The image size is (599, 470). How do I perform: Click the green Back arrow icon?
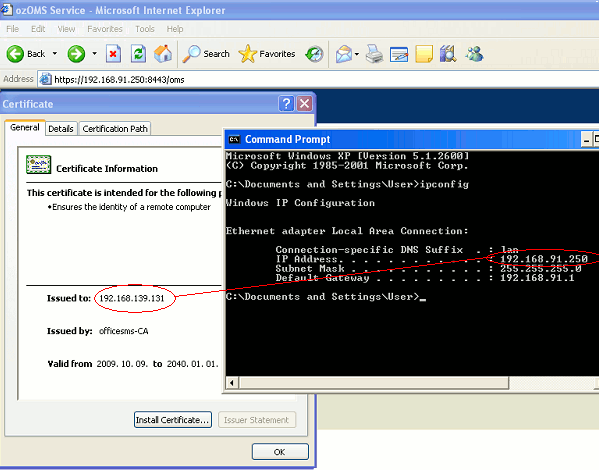click(15, 54)
